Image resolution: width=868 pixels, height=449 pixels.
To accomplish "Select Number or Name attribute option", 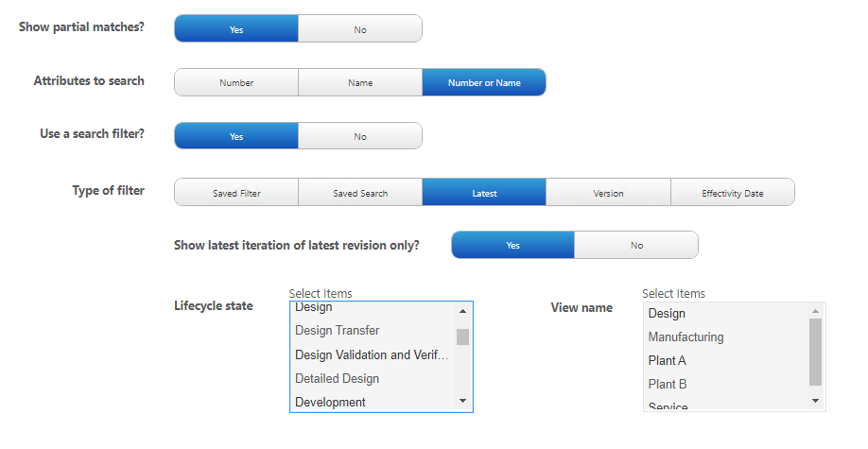I will [484, 82].
